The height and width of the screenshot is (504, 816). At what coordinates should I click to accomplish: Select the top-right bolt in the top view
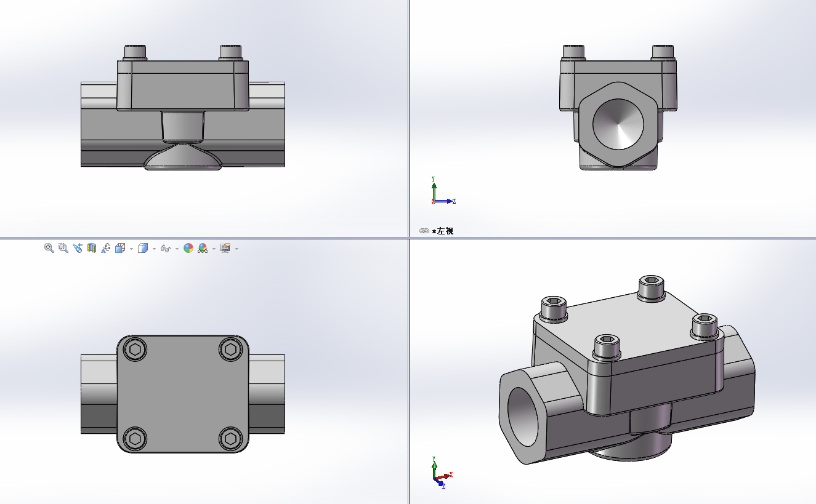click(x=231, y=350)
